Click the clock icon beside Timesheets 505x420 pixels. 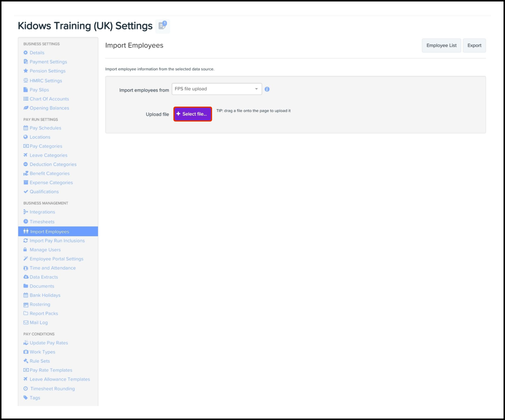pos(25,222)
